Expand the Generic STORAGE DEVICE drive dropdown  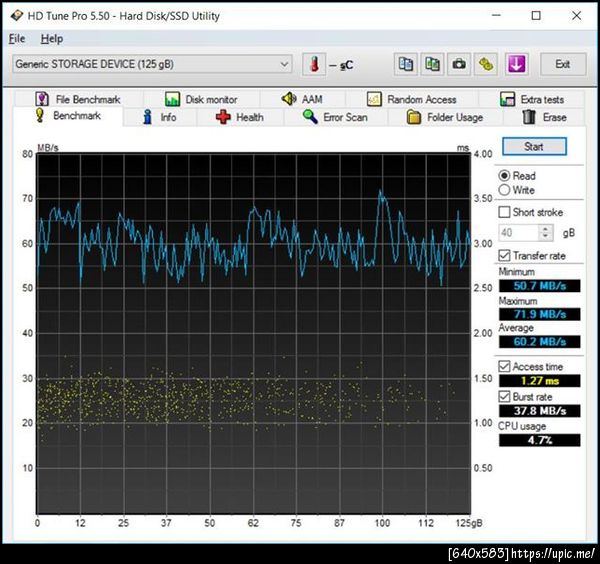coord(152,64)
